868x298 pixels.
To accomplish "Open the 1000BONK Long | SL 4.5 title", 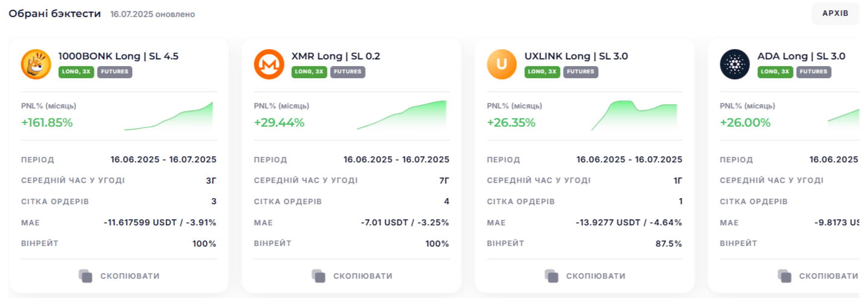I will click(x=118, y=56).
